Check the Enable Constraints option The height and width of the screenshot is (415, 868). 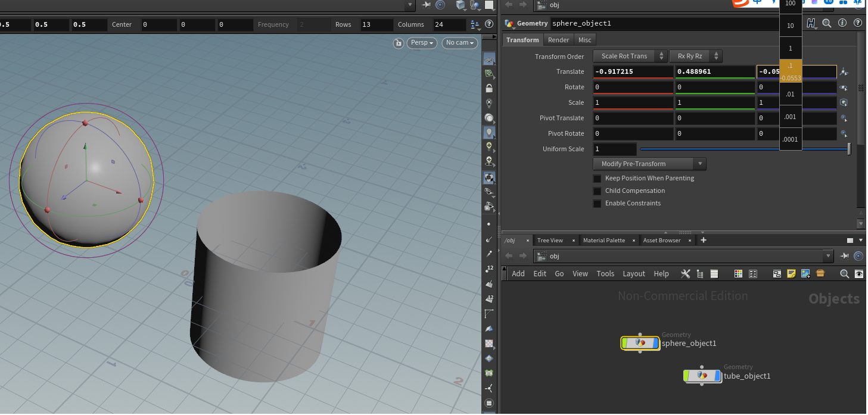(x=597, y=204)
